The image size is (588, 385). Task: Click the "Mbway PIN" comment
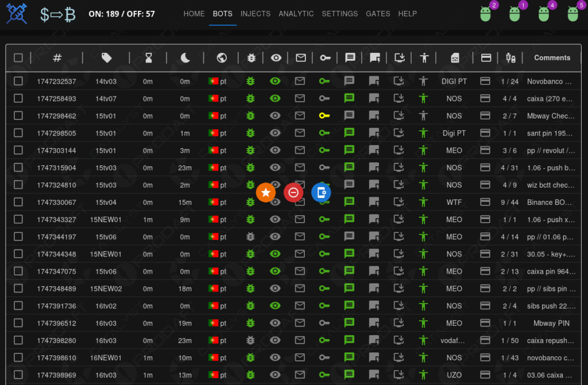(x=552, y=323)
